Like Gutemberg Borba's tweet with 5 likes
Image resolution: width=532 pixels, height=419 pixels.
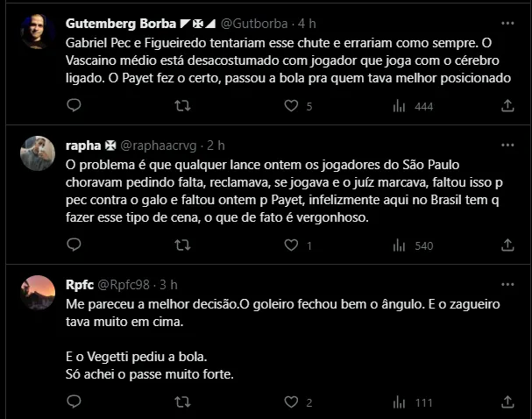coord(291,106)
